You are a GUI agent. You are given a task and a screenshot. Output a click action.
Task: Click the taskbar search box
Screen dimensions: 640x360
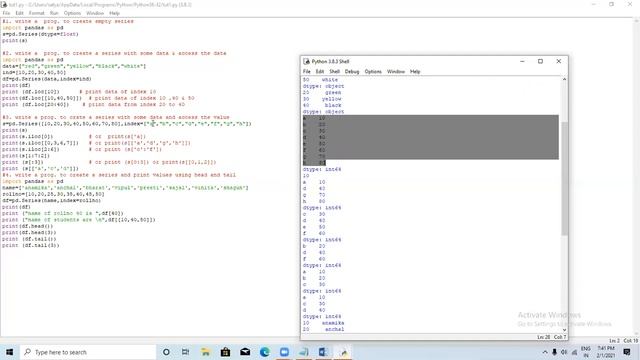pyautogui.click(x=88, y=352)
